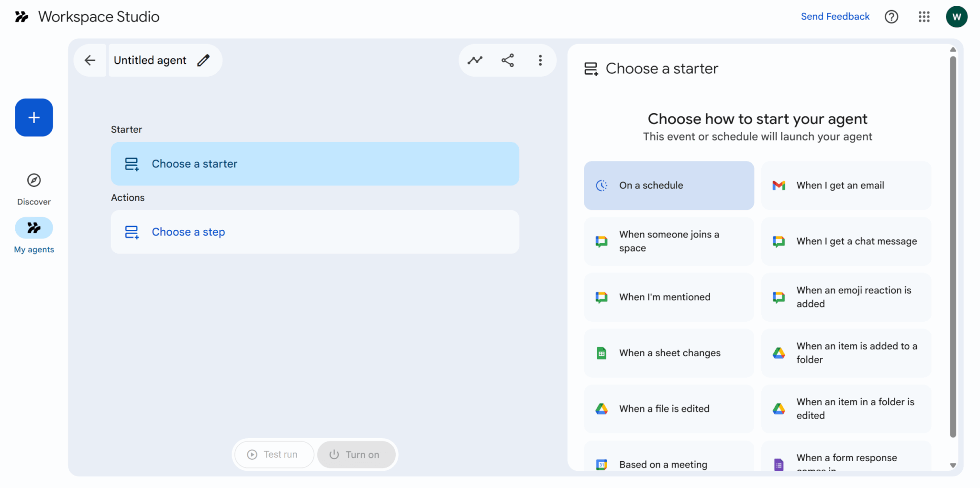Select the Choose a starter card

tap(315, 164)
